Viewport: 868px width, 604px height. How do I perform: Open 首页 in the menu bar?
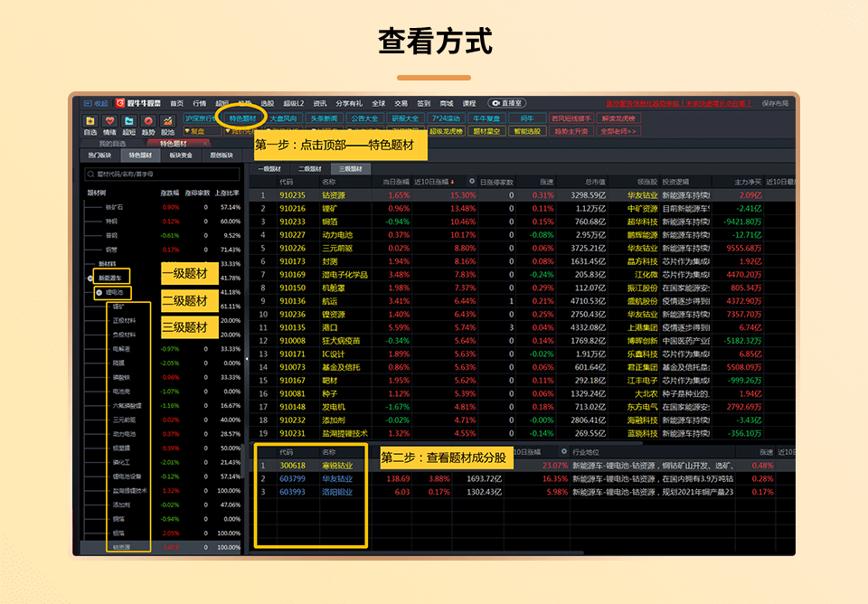[176, 103]
